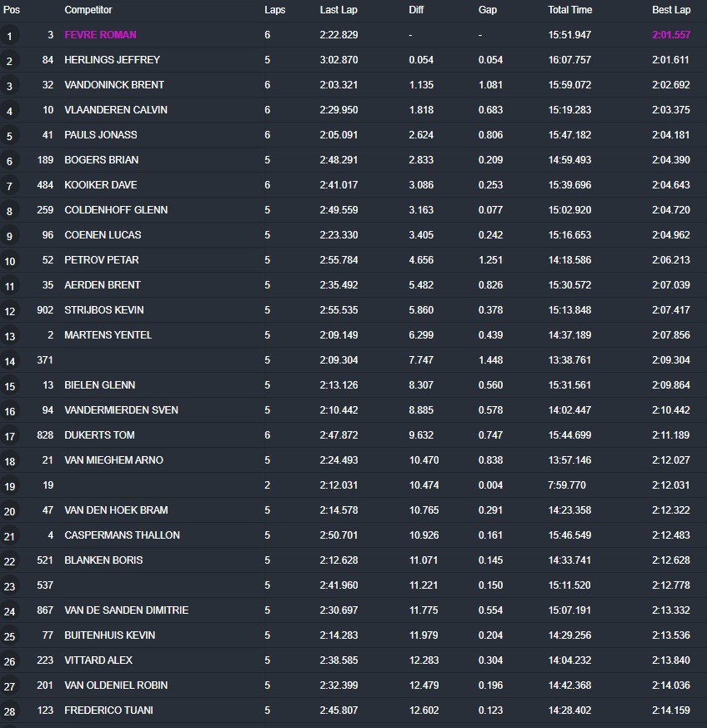Click the Gap column header
Image resolution: width=707 pixels, height=728 pixels.
click(487, 10)
